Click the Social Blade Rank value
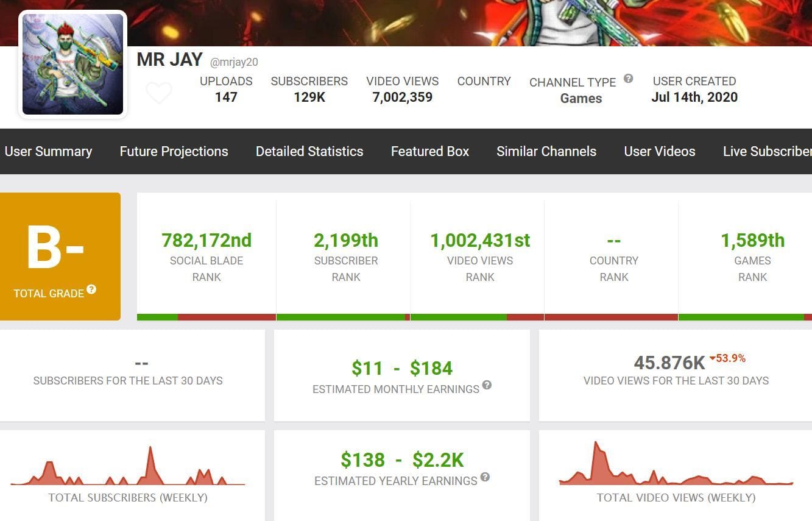Screen dimensions: 812x521 pyautogui.click(x=206, y=240)
